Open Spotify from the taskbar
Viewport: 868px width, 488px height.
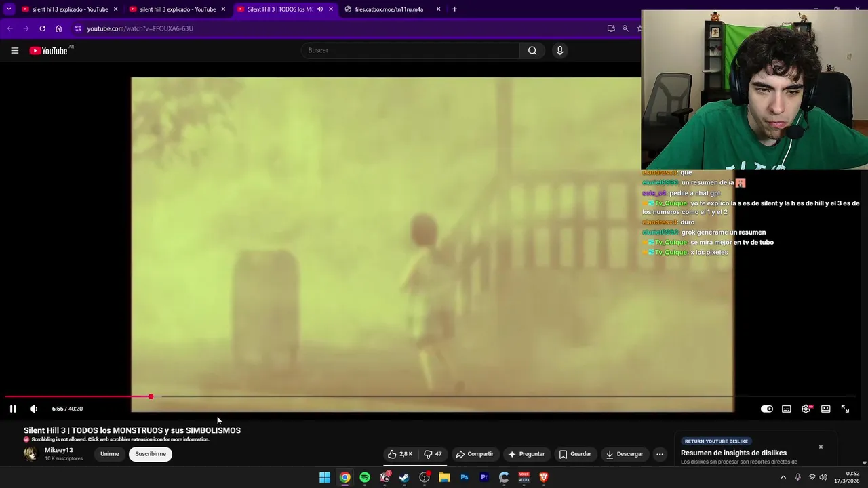(365, 477)
